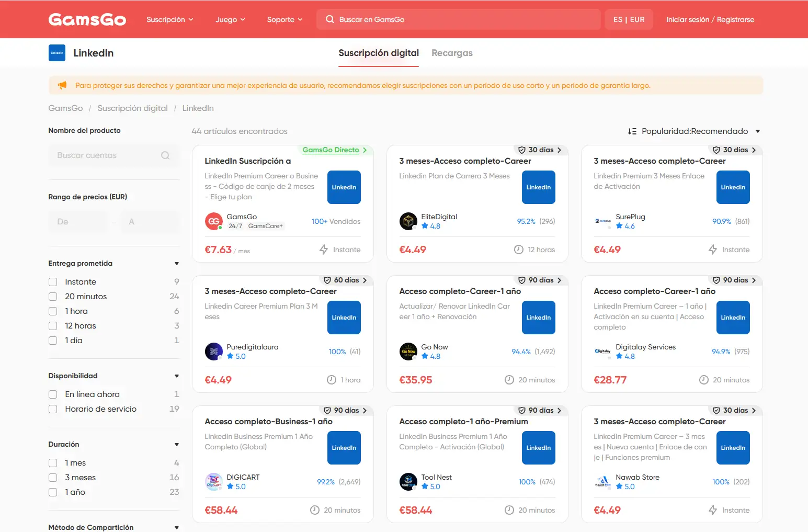This screenshot has height=532, width=808.
Task: Tick the En línea ahora checkbox
Action: tap(53, 394)
